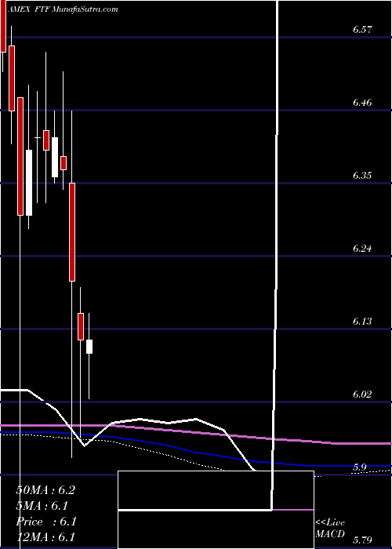Click the 5.79 price axis label
The width and height of the screenshot is (392, 549).
pos(362,540)
